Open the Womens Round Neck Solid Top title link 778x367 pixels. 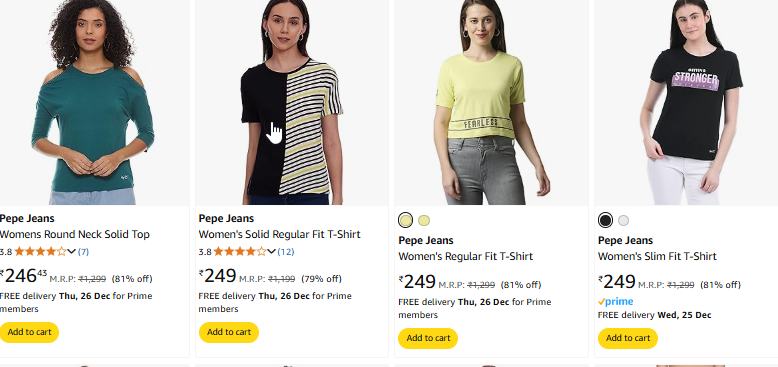tap(74, 234)
